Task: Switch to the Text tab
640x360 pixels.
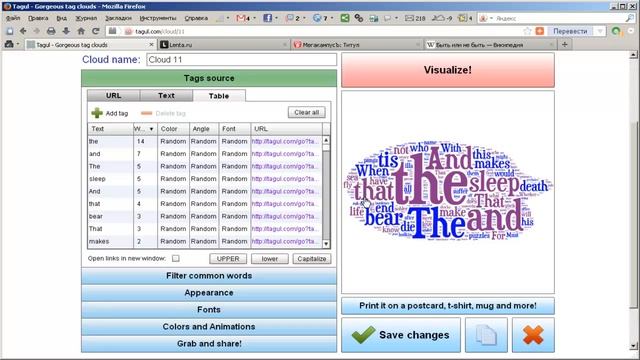Action: click(x=166, y=96)
